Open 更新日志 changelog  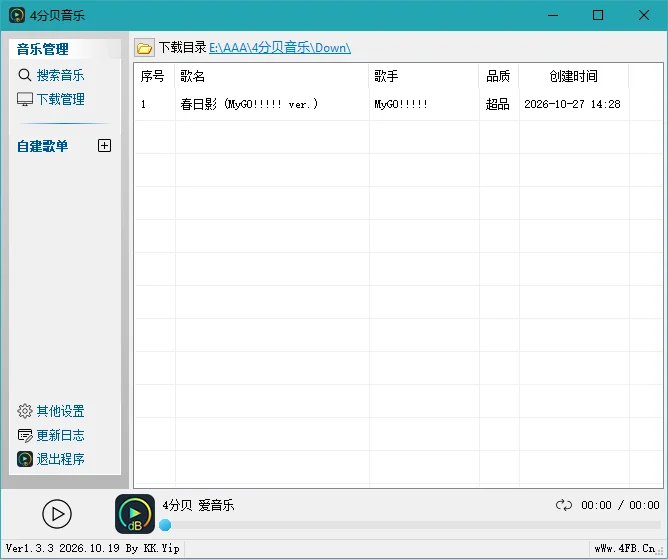pyautogui.click(x=60, y=435)
